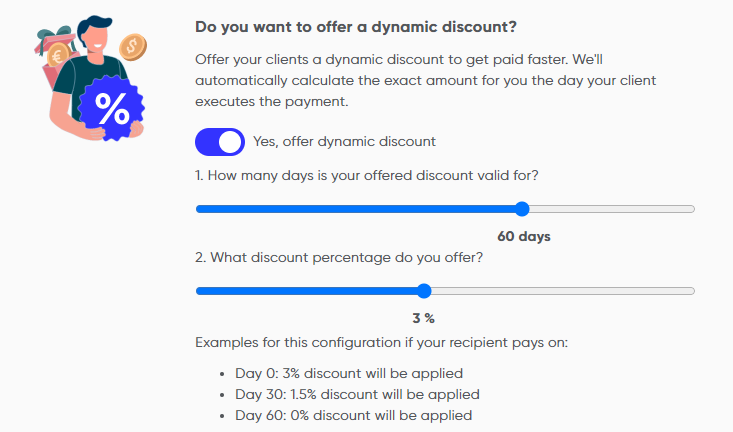Image resolution: width=733 pixels, height=432 pixels.
Task: Click the 'Day 60: 0% discount' example
Action: click(353, 415)
